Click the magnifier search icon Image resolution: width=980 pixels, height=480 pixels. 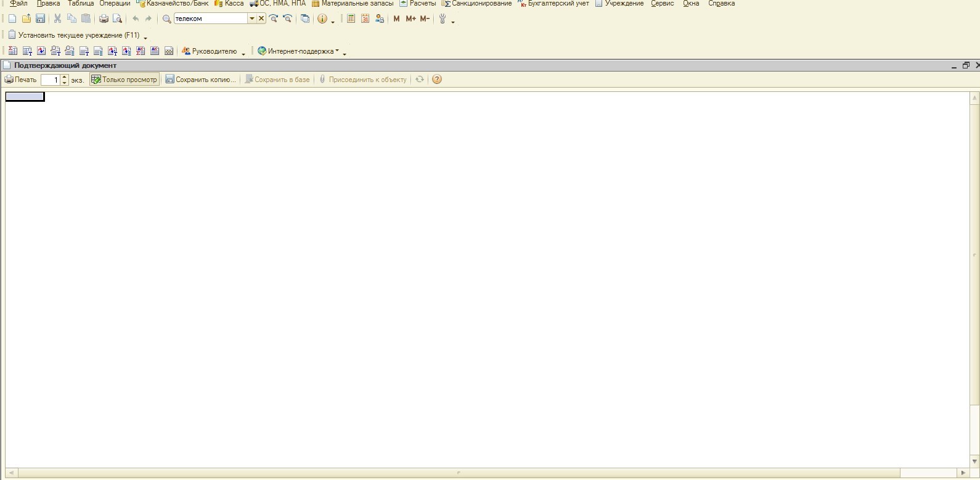point(166,19)
